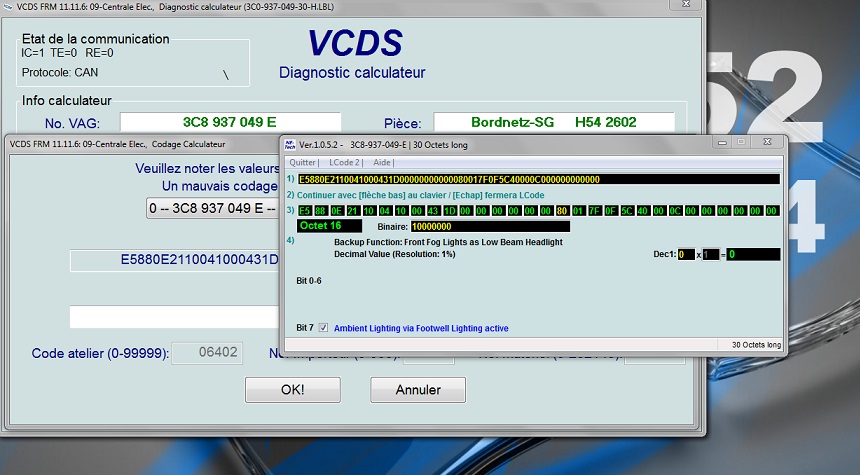Click the Binaire field showing 10000000
Screen dimensions: 860x475
tap(489, 227)
